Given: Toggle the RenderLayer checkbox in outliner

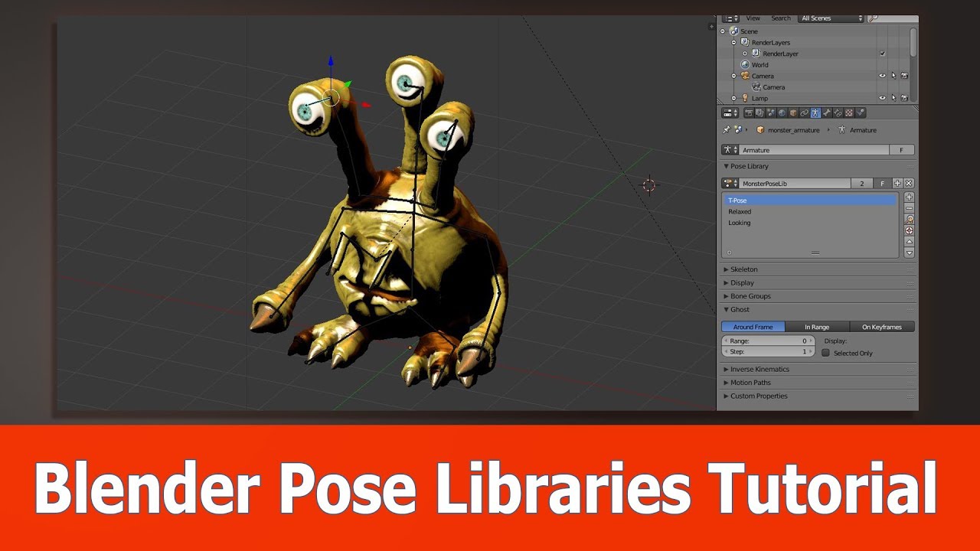Looking at the screenshot, I should [x=883, y=54].
